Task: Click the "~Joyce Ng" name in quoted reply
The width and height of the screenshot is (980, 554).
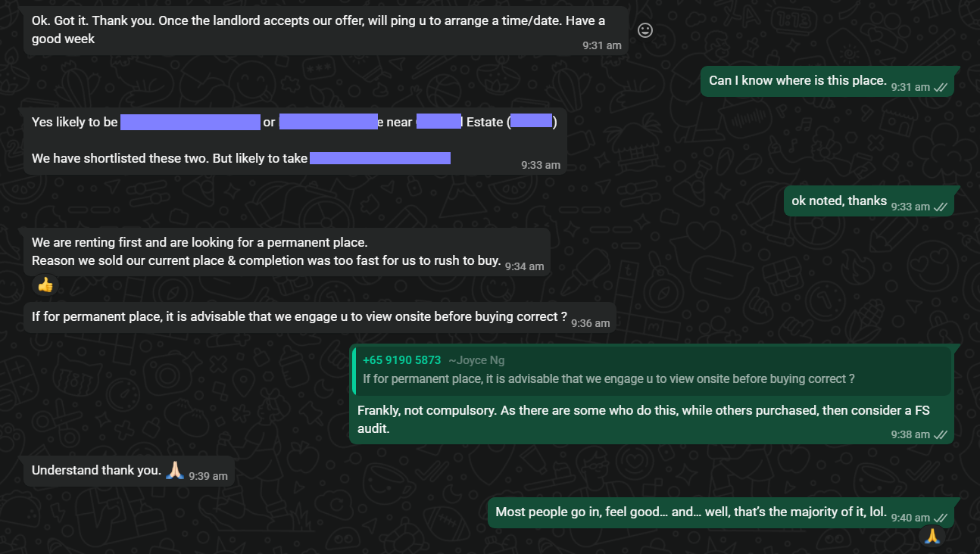Action: (476, 360)
